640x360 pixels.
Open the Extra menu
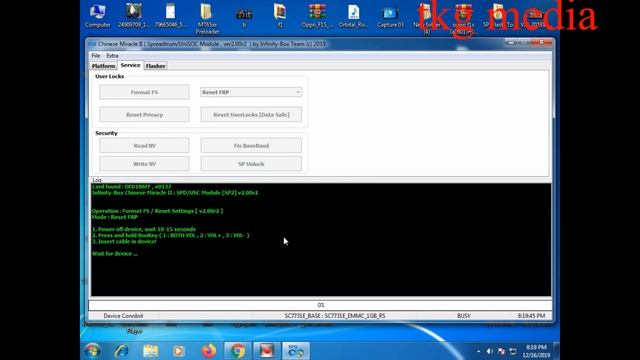click(112, 56)
